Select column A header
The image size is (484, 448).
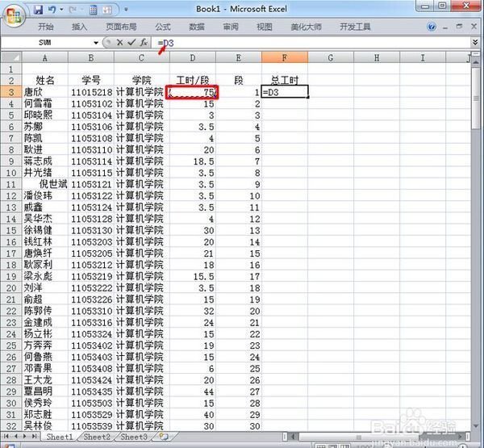(45, 57)
